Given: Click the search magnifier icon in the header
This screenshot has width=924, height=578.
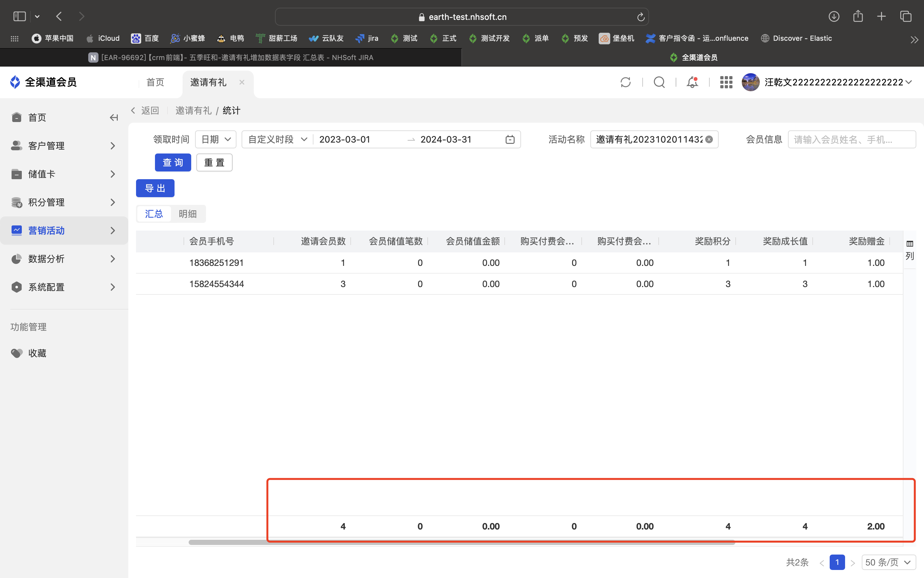Looking at the screenshot, I should tap(659, 82).
